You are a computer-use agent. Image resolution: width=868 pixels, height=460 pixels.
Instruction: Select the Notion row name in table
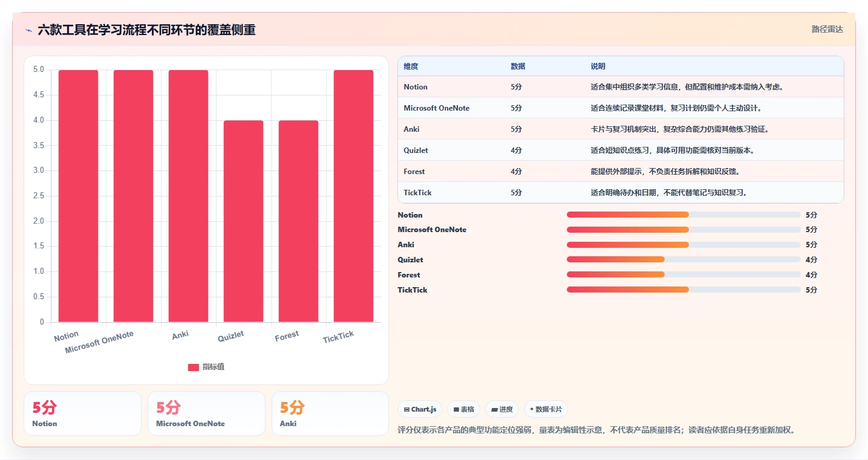[416, 87]
